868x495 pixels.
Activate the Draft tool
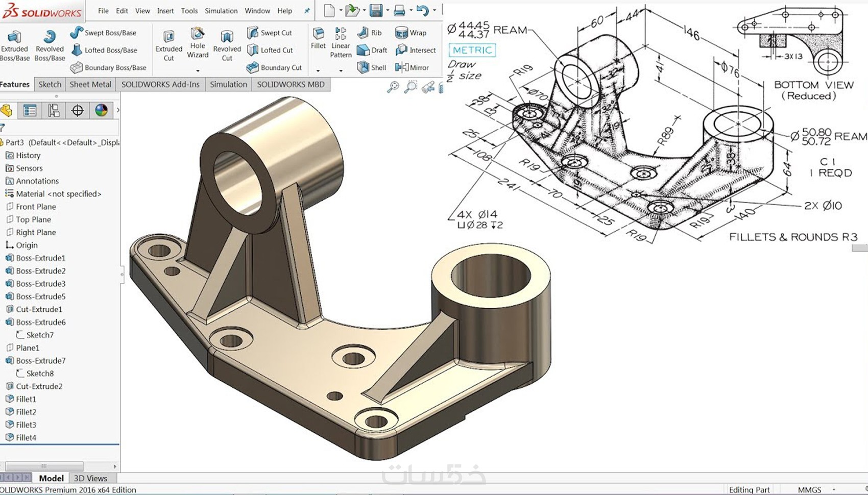[372, 50]
